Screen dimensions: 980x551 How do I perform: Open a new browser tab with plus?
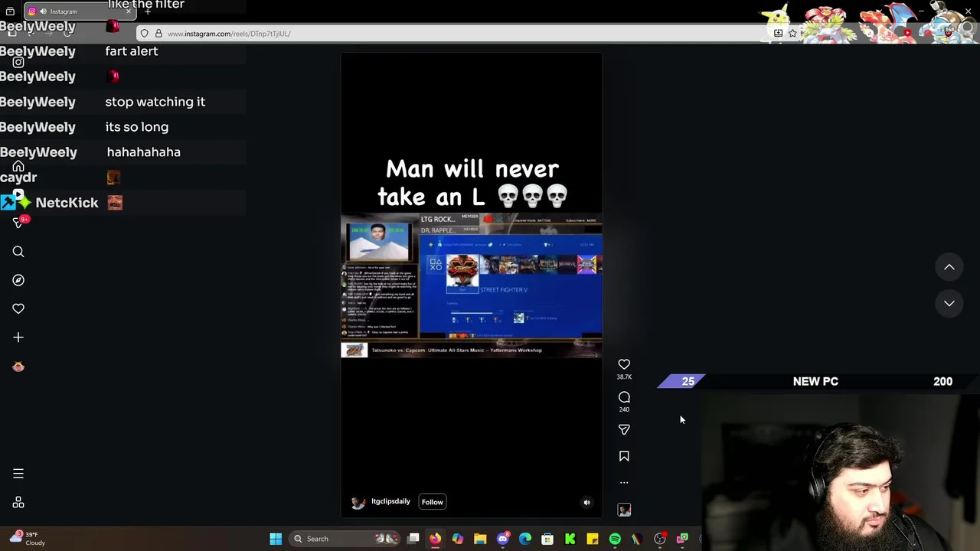pos(148,11)
